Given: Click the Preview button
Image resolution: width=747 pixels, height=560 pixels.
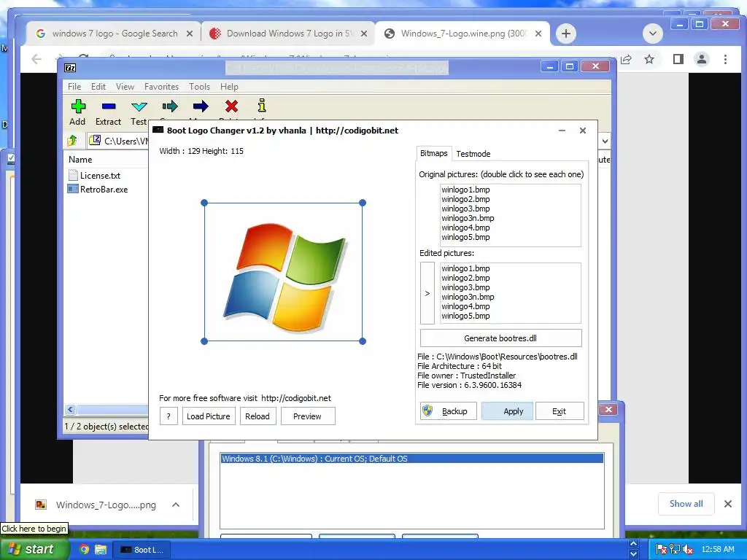Looking at the screenshot, I should tap(308, 416).
